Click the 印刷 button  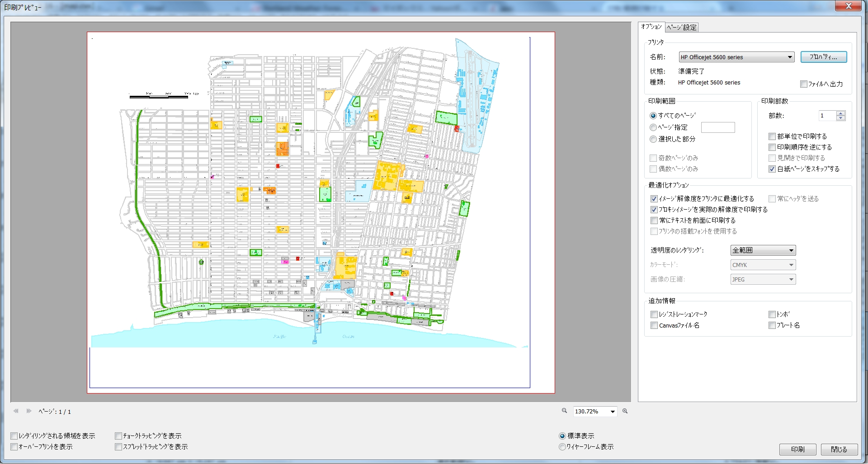(x=797, y=450)
